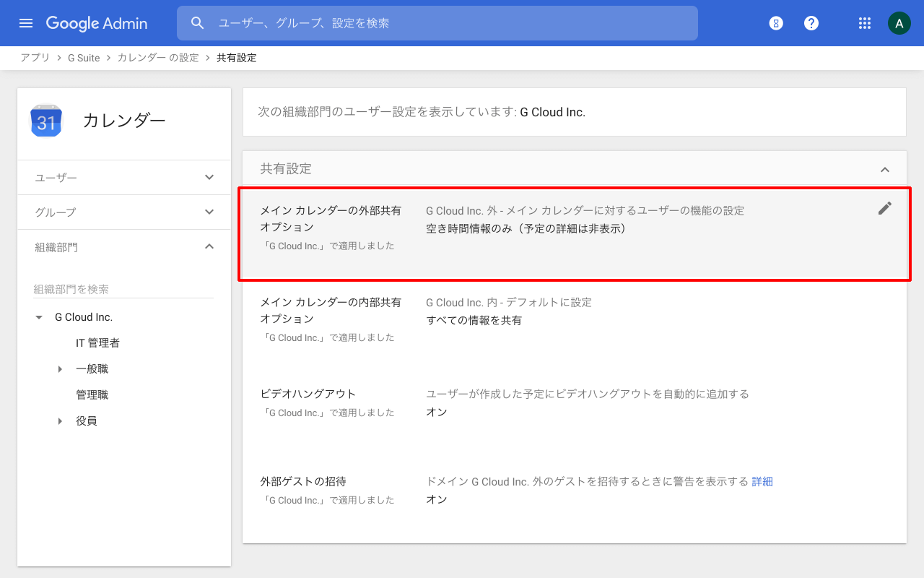Select G Cloud Inc. organization

click(84, 317)
